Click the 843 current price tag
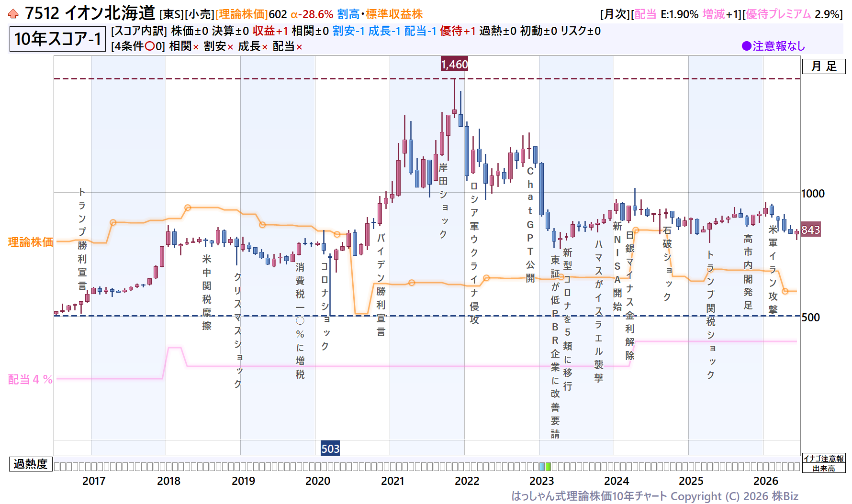 click(x=811, y=230)
